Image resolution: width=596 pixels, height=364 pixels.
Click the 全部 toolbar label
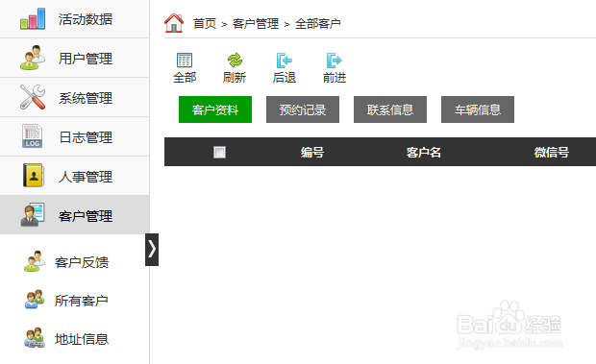[185, 78]
